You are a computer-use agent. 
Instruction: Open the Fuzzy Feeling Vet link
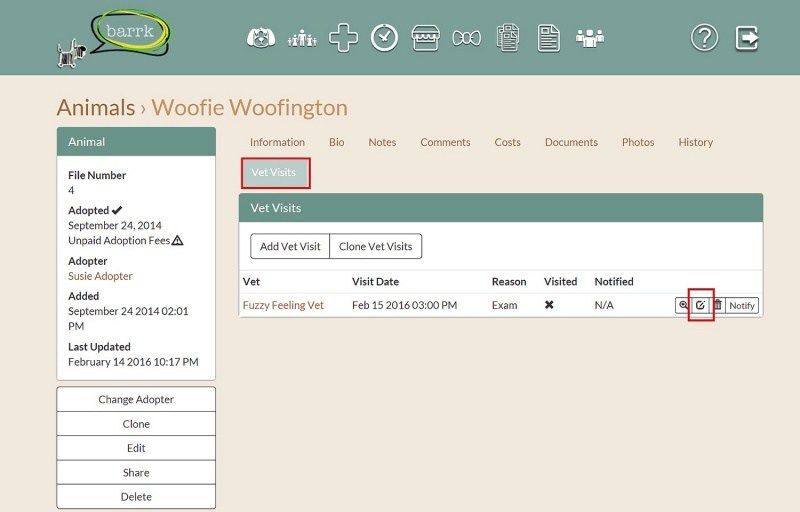(283, 305)
